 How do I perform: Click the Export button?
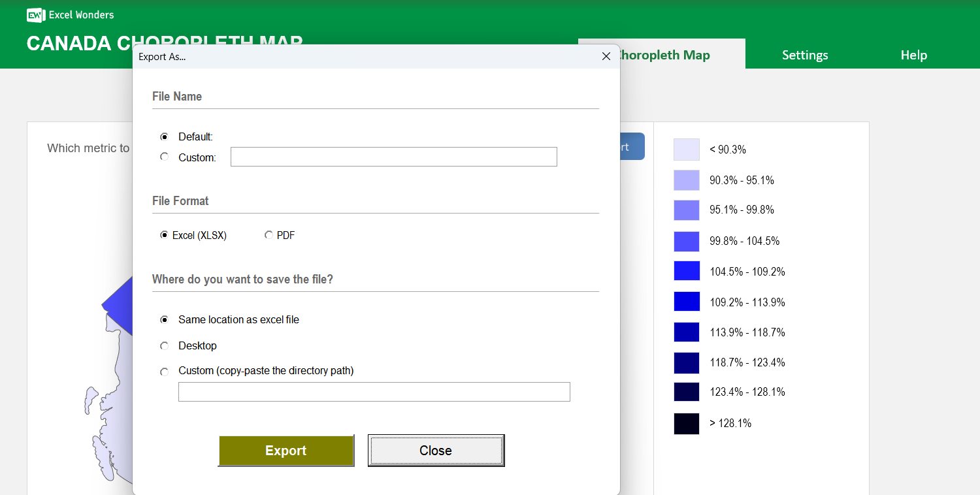click(x=286, y=450)
